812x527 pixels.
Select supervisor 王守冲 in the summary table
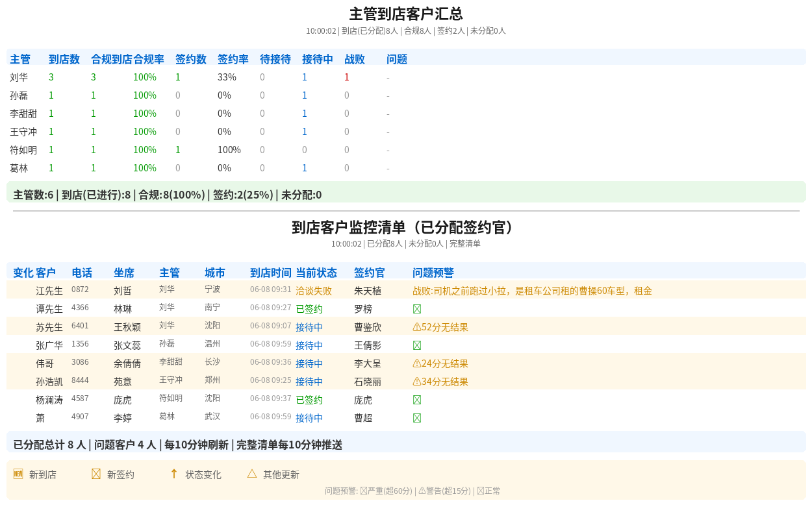[x=23, y=132]
